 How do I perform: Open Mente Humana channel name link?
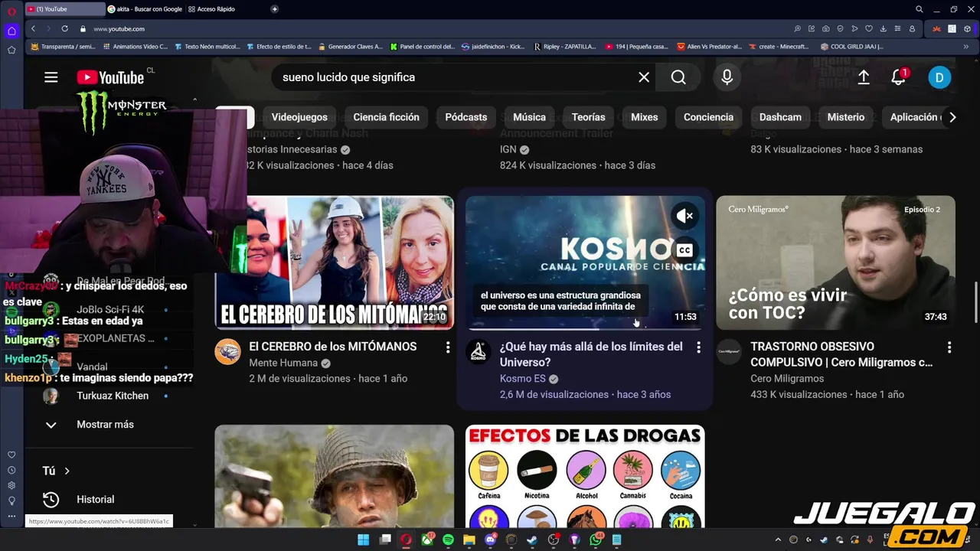(x=283, y=363)
